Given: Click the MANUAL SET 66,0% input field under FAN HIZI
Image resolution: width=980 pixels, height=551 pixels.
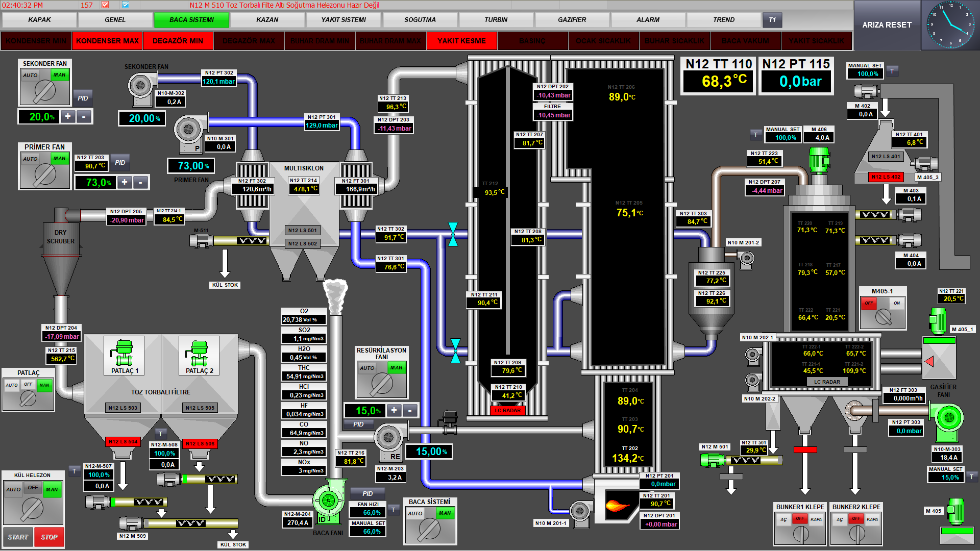Looking at the screenshot, I should tap(367, 531).
